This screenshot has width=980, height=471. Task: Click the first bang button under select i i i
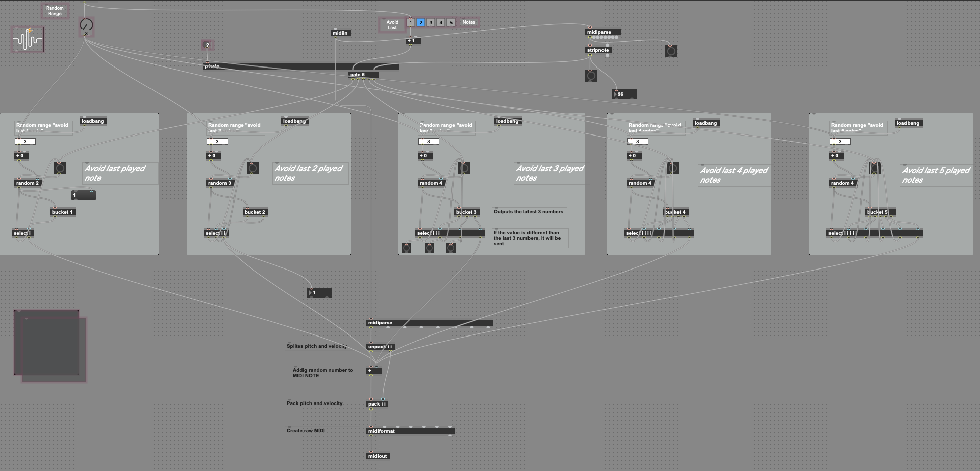pos(407,248)
